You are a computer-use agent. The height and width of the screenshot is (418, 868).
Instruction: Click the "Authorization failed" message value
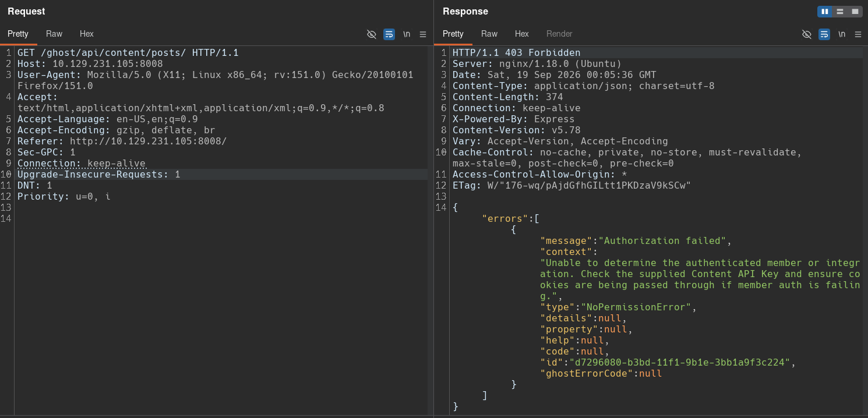pyautogui.click(x=662, y=240)
